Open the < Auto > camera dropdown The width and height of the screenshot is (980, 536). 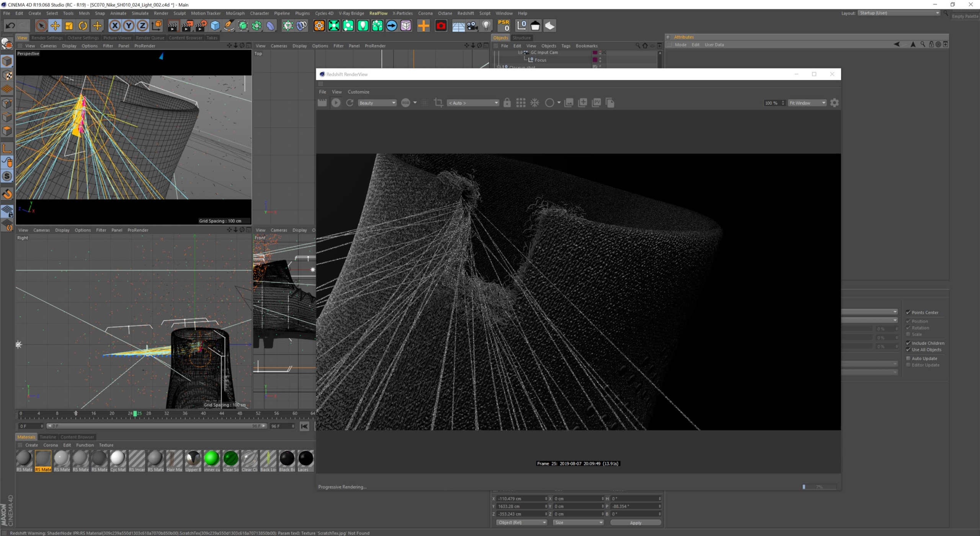pos(473,103)
